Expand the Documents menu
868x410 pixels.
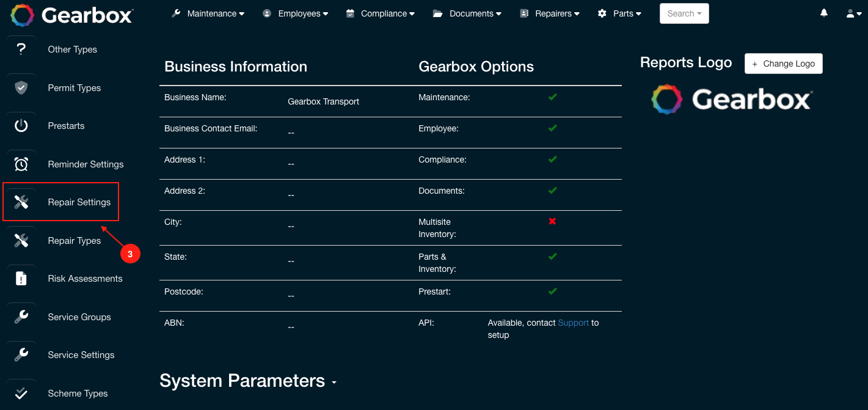click(x=467, y=13)
